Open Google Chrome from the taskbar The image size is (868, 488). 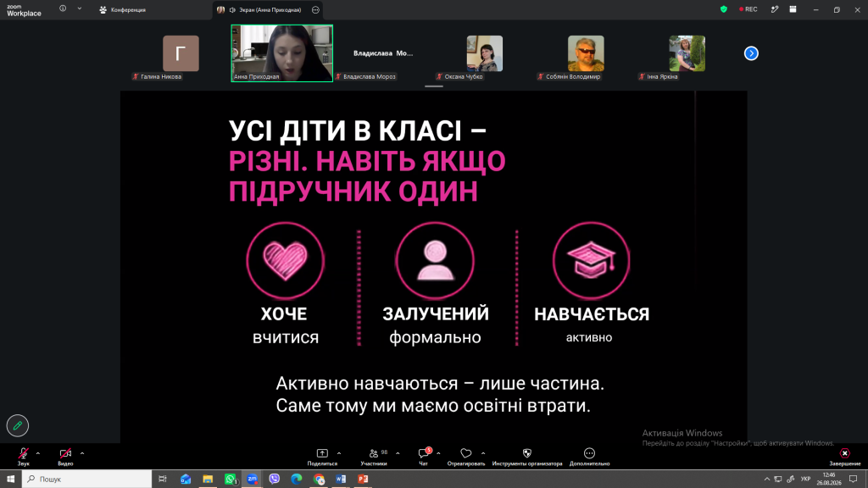coord(319,480)
